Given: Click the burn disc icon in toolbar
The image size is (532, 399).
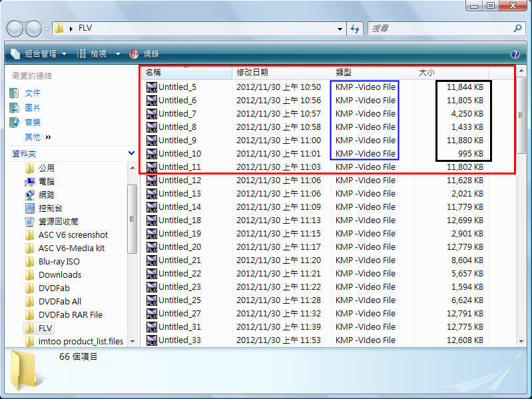Looking at the screenshot, I should click(x=134, y=54).
